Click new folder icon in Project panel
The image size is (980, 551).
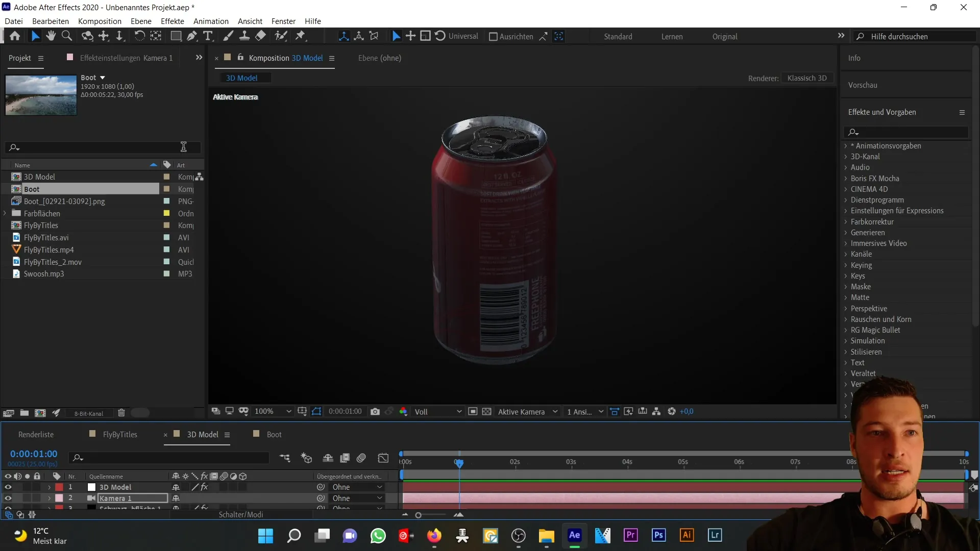(x=24, y=413)
